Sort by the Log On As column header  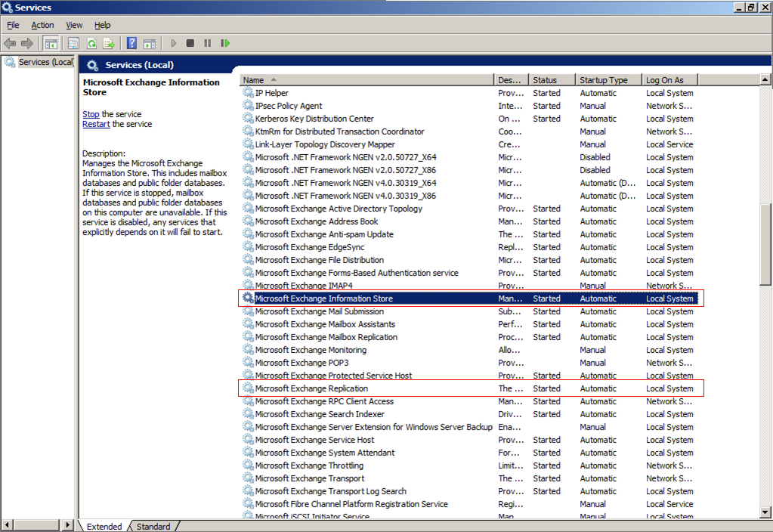[670, 80]
